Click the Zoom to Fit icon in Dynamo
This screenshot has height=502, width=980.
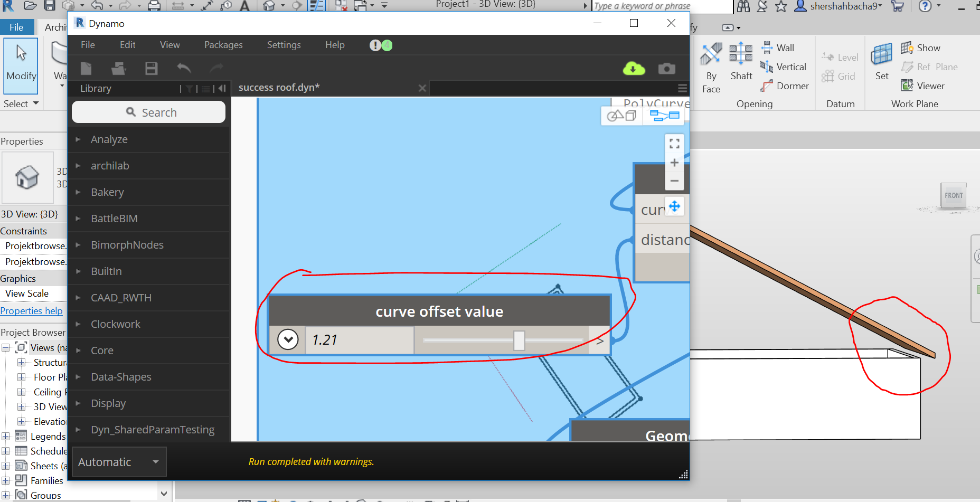[x=674, y=144]
